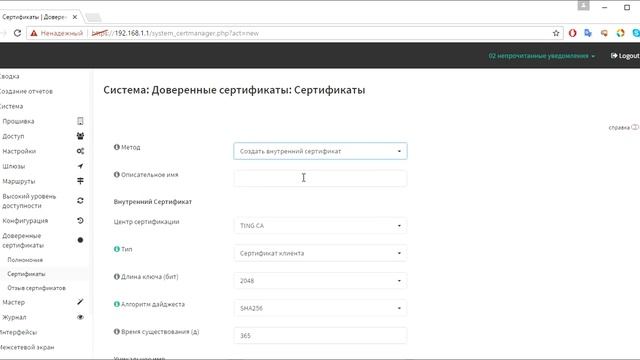This screenshot has height=360, width=640.
Task: Go to Сертификаты submenu item
Action: 26,274
